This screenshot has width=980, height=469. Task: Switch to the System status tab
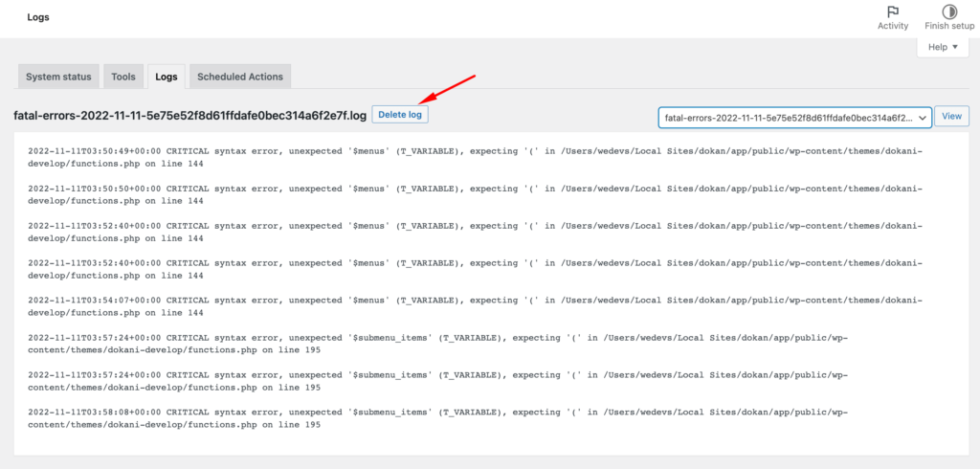coord(58,77)
